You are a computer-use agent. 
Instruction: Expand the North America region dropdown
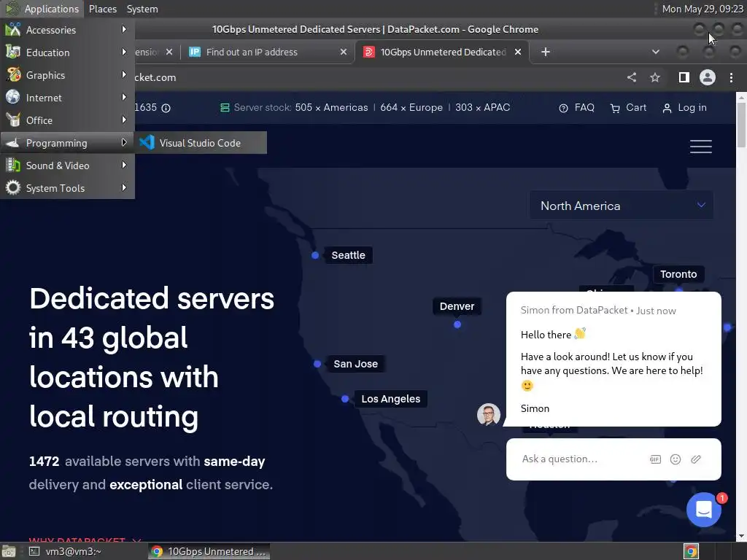click(x=622, y=206)
